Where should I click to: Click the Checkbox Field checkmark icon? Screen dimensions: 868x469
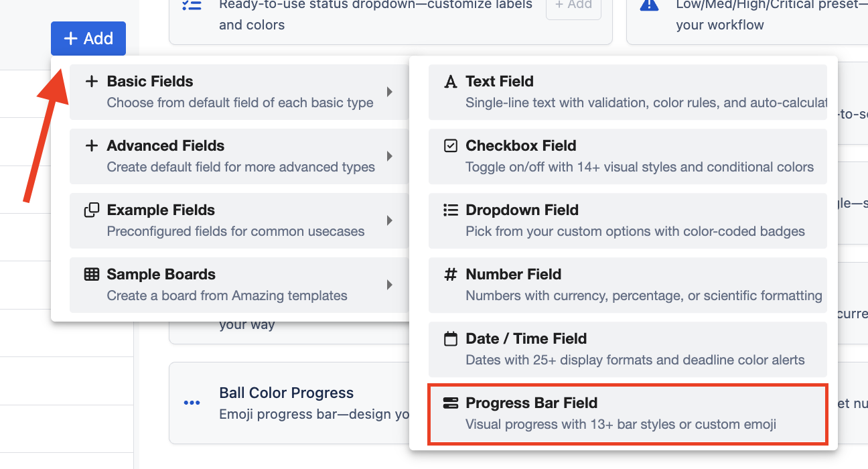click(451, 145)
